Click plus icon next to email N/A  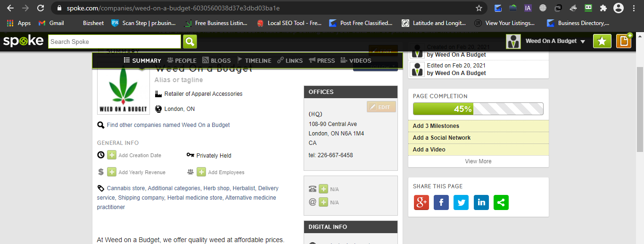323,202
